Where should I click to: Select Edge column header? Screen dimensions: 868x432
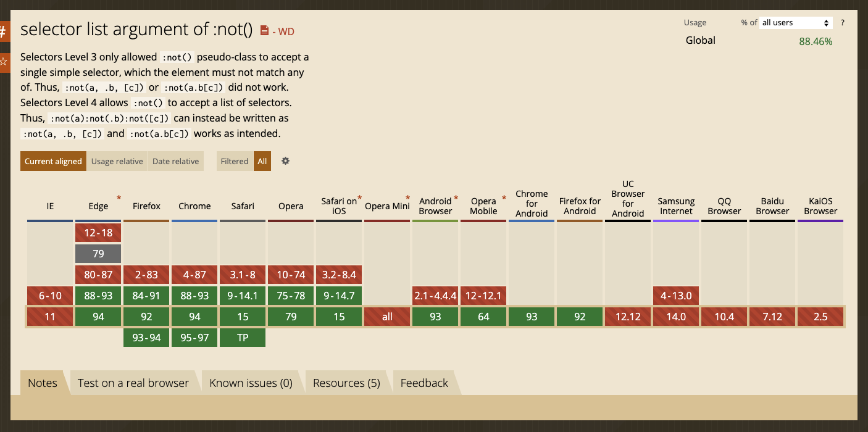coord(98,206)
